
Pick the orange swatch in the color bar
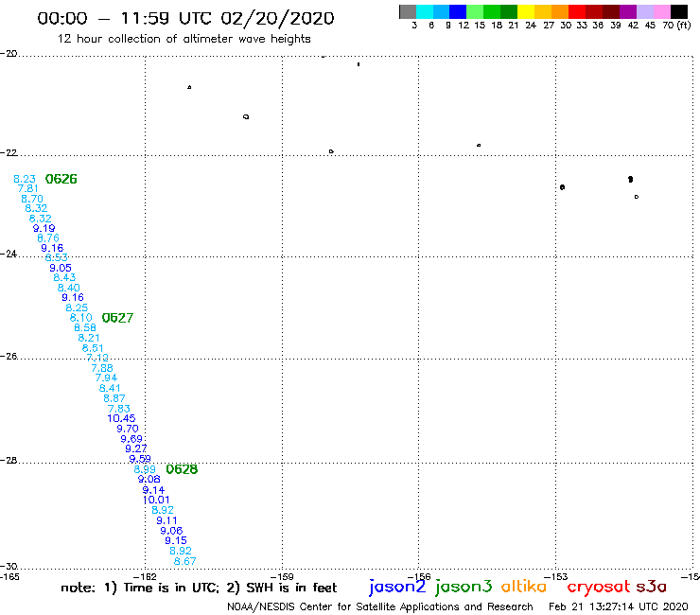560,11
